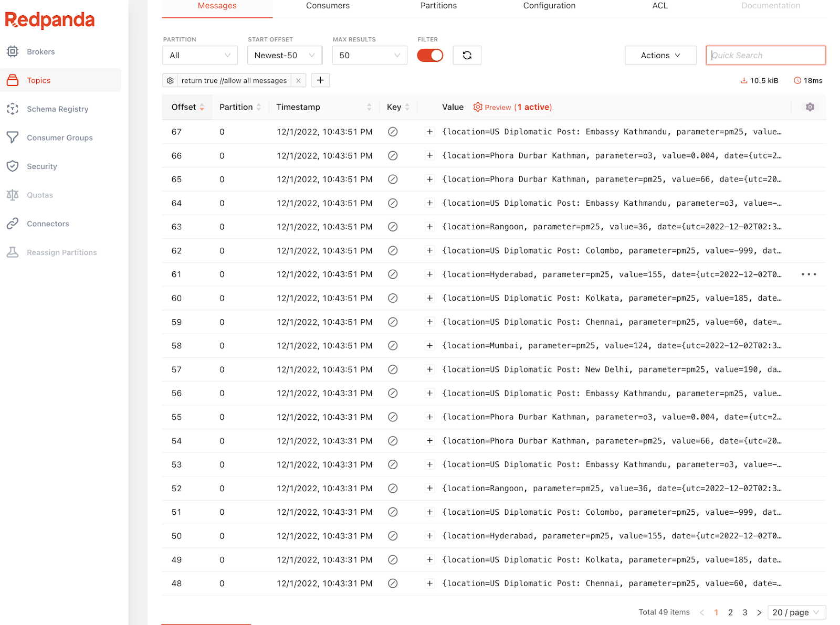Image resolution: width=840 pixels, height=625 pixels.
Task: Open the Connectors page
Action: click(x=48, y=224)
